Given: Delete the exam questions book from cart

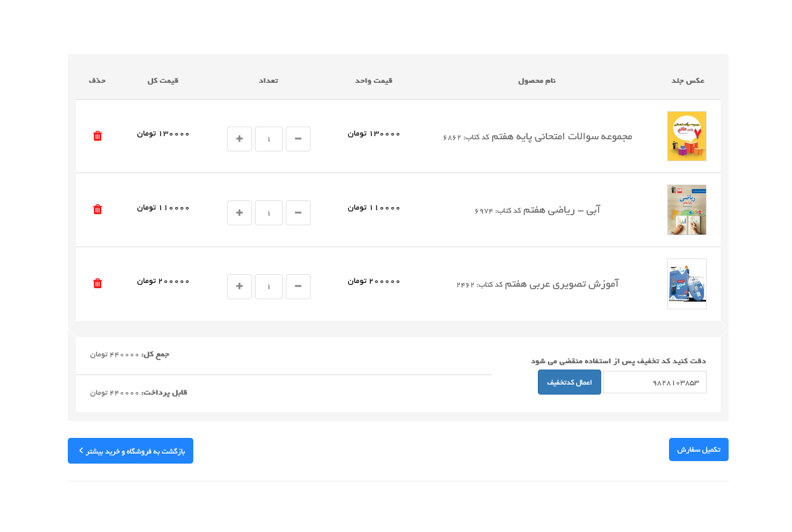Looking at the screenshot, I should (x=97, y=136).
